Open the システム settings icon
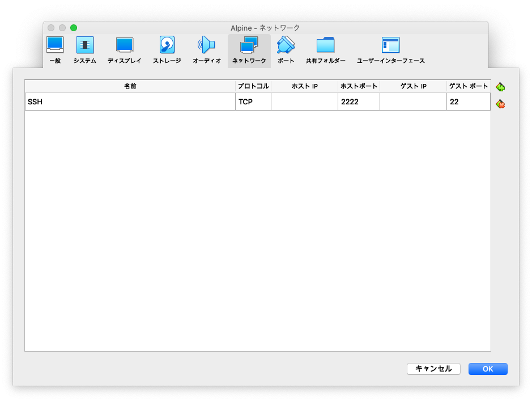The width and height of the screenshot is (532, 401). point(85,50)
